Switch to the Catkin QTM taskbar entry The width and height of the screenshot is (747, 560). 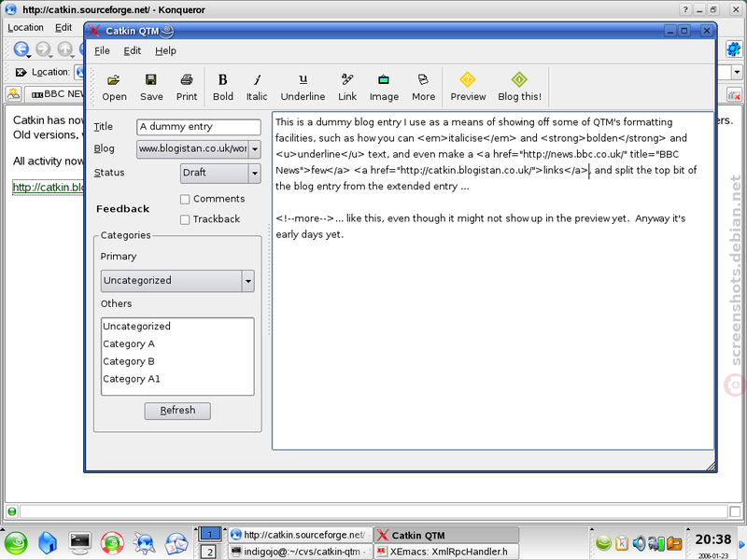(x=446, y=535)
